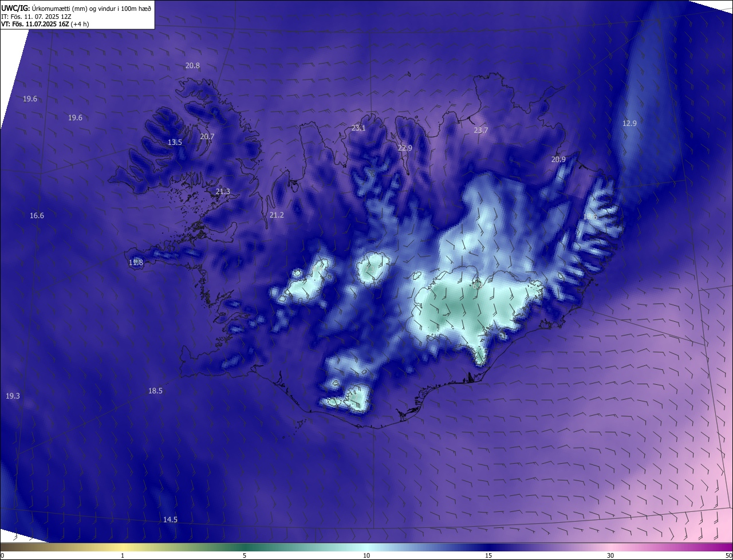
Task: Click the map value 21.3
Action: tap(223, 192)
